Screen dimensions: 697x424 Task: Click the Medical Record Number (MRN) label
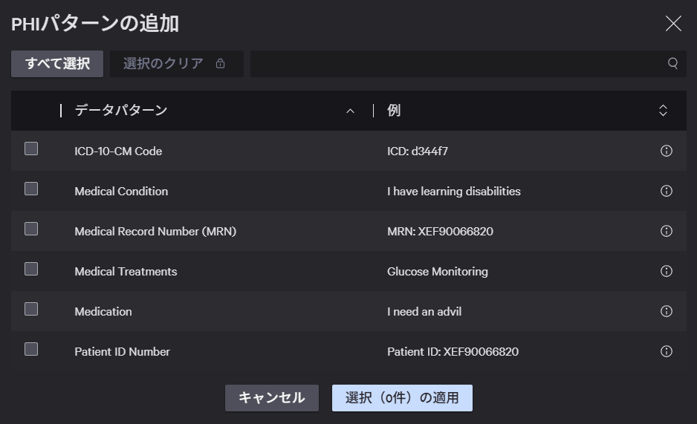pos(155,231)
